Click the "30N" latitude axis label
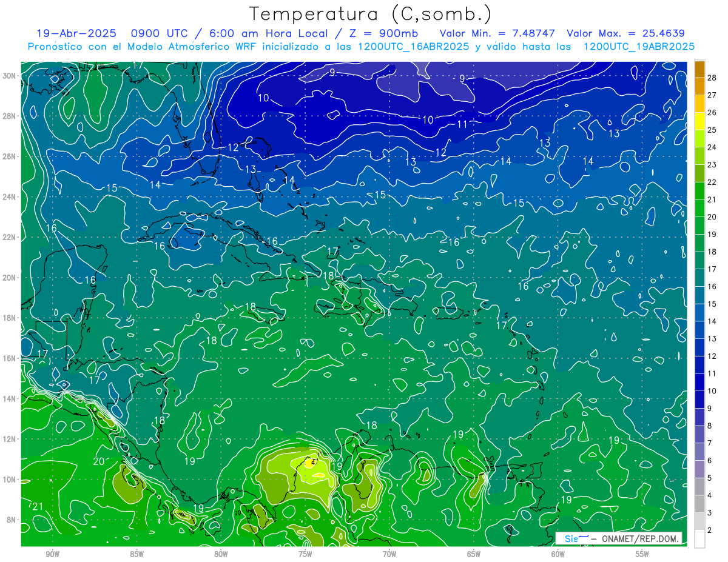Viewport: 728px width, 562px height. click(10, 76)
